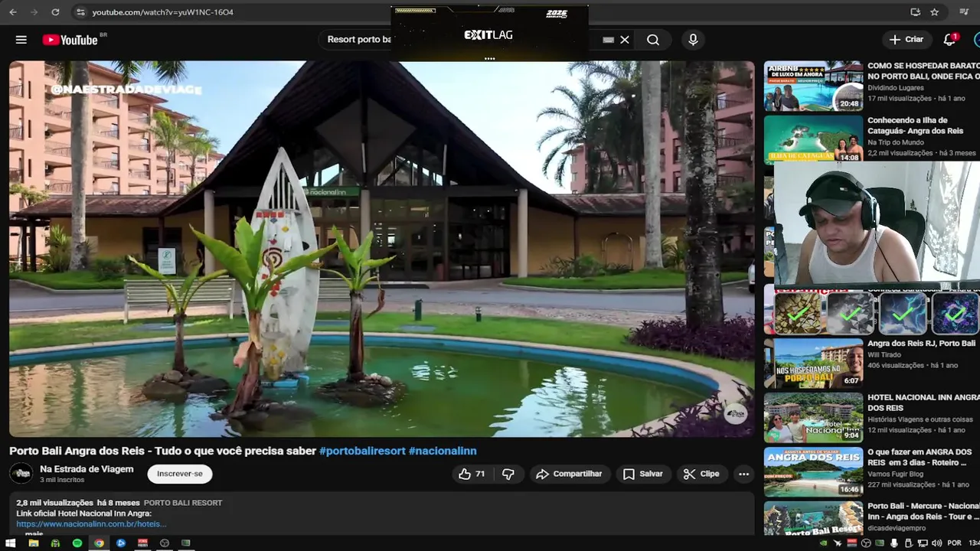Open the on-screen keyboard in search box
The width and height of the screenshot is (980, 551).
608,40
